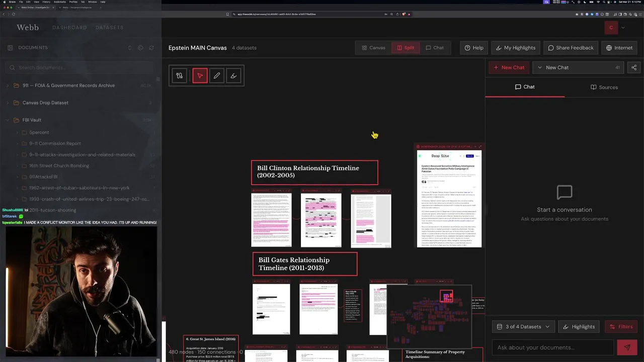The image size is (644, 362).
Task: Click the user avatar 'C'
Action: click(x=611, y=28)
